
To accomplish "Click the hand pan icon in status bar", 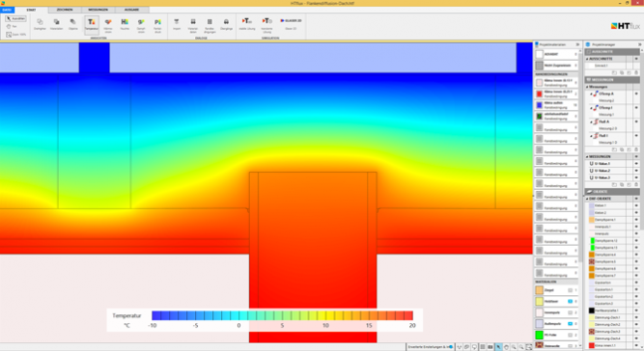I will 506,347.
